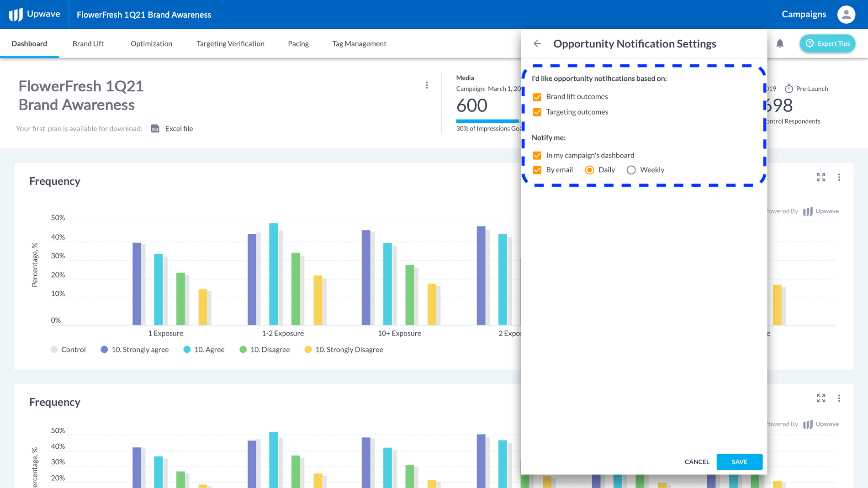Open the Brand Lift tab

88,44
